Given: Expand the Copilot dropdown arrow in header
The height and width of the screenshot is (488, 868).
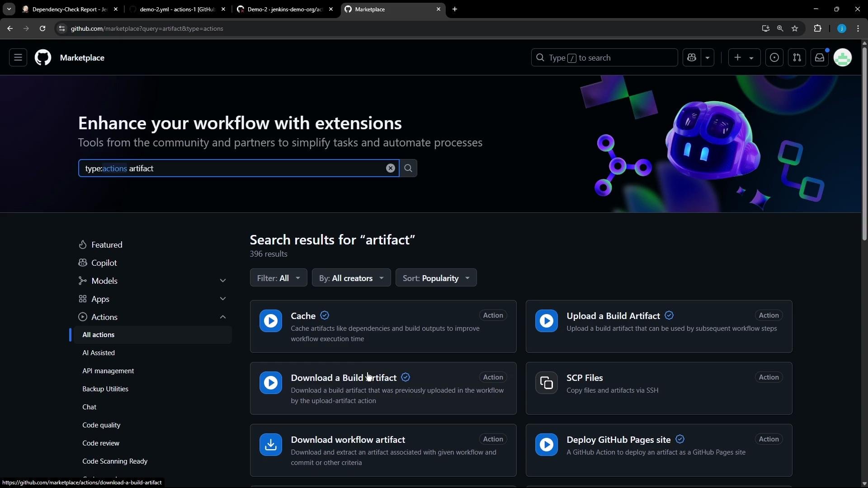Looking at the screenshot, I should coord(708,58).
